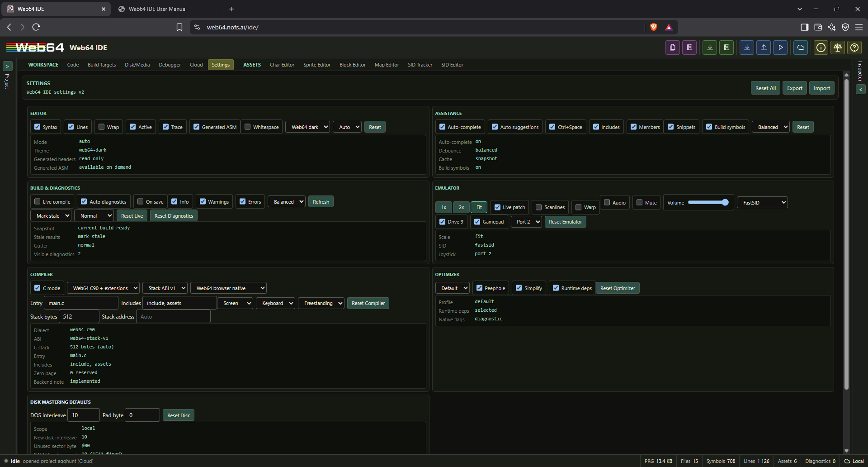Click the blue upload arrow icon

(x=764, y=48)
